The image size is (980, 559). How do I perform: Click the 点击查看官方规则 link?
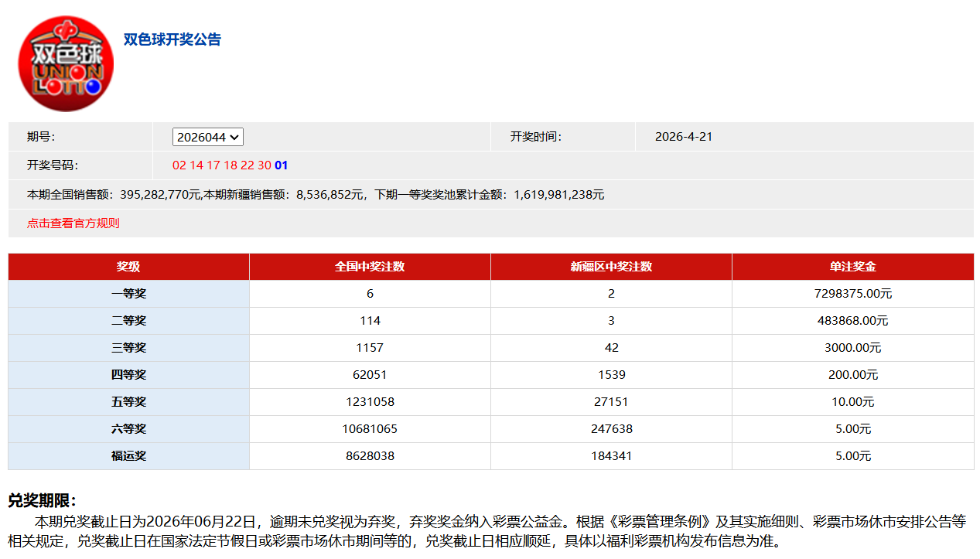pos(73,223)
